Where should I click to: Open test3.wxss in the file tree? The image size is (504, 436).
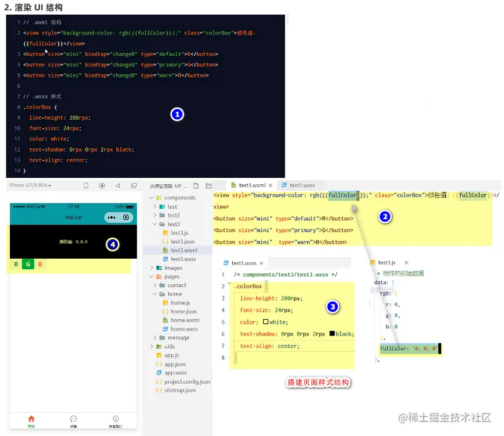[183, 259]
